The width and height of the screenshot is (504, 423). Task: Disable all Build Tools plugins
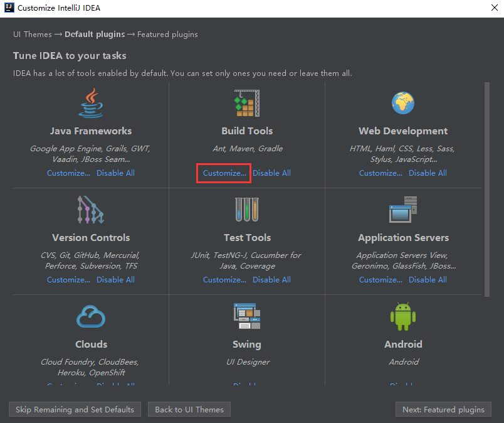tap(271, 173)
